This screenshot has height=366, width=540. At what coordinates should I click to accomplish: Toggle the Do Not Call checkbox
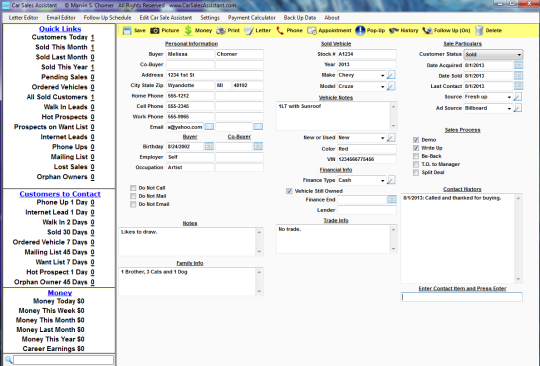tap(133, 188)
